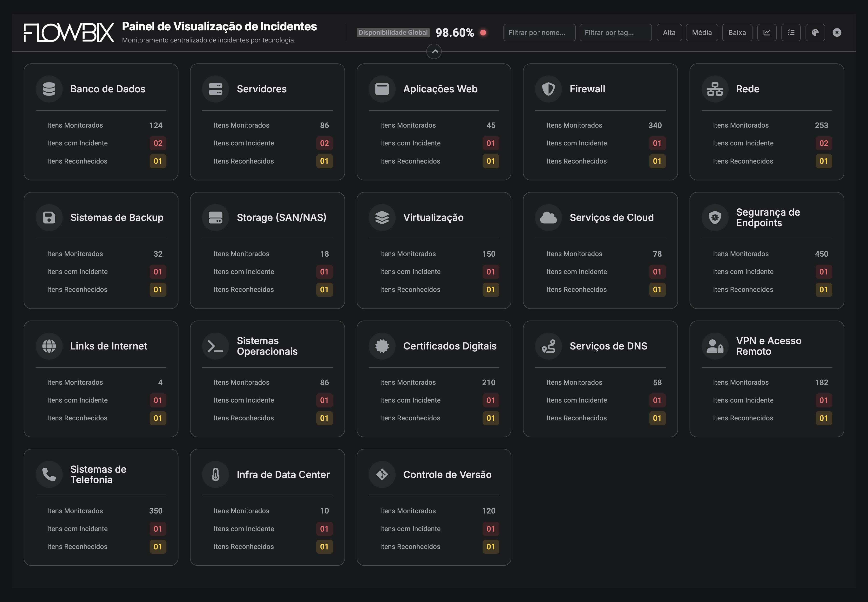Click VPN e Acesso Remoto value 182
868x602 pixels.
point(822,383)
